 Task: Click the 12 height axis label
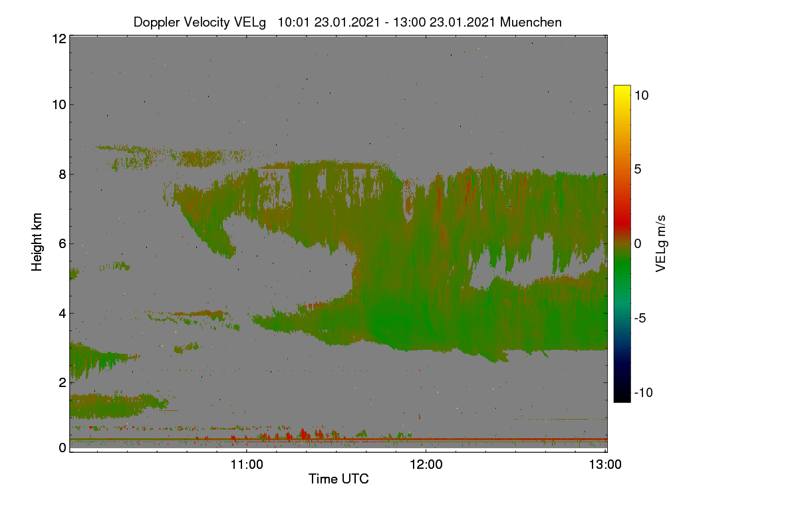[59, 39]
